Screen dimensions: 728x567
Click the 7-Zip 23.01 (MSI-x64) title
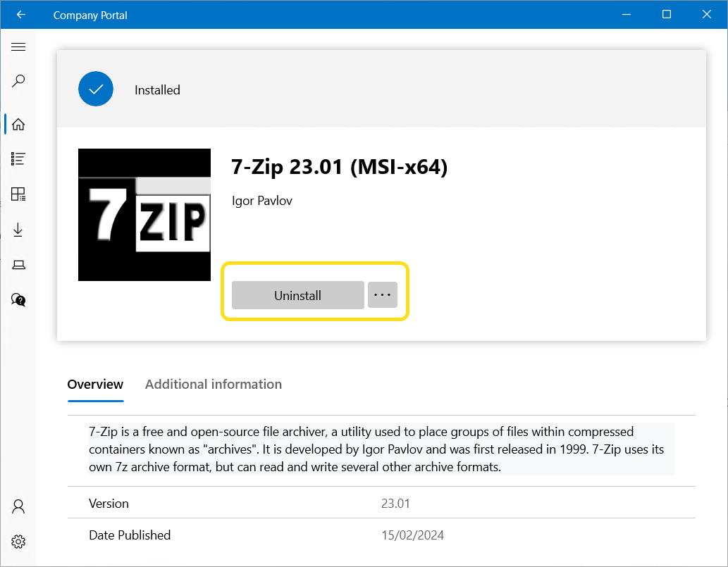340,167
